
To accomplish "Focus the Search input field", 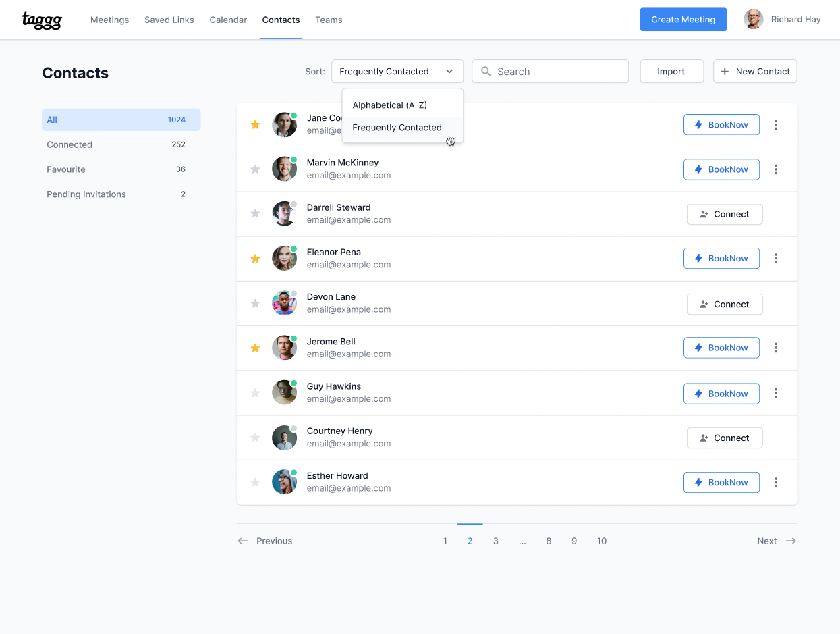I will tap(550, 72).
